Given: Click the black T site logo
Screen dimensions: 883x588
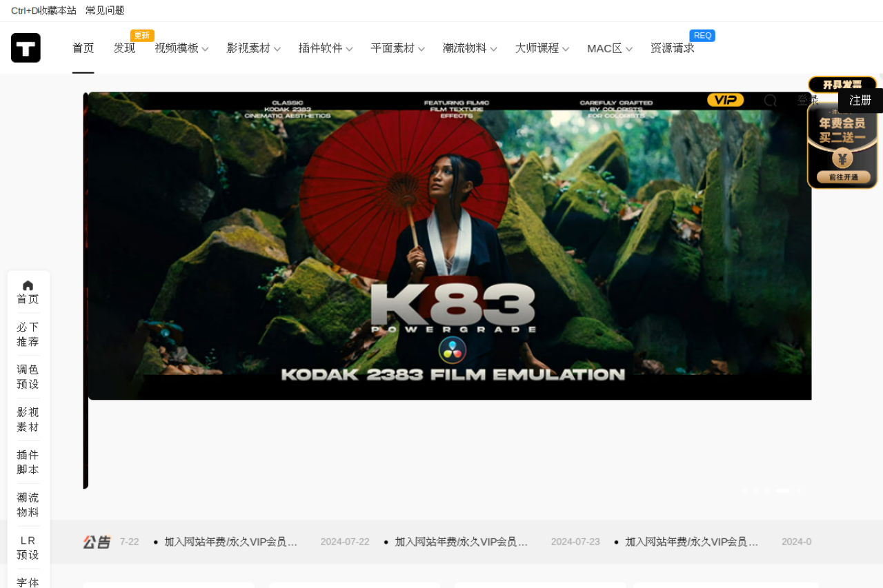Looking at the screenshot, I should tap(26, 48).
